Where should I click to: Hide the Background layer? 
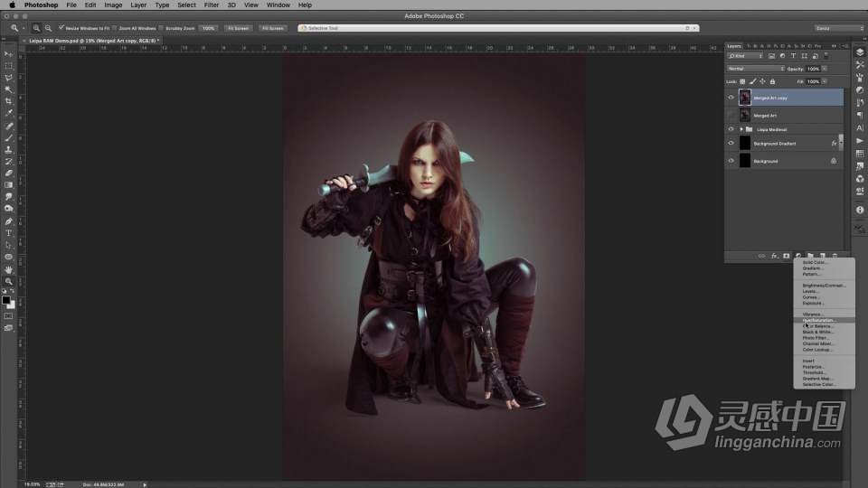click(x=731, y=161)
